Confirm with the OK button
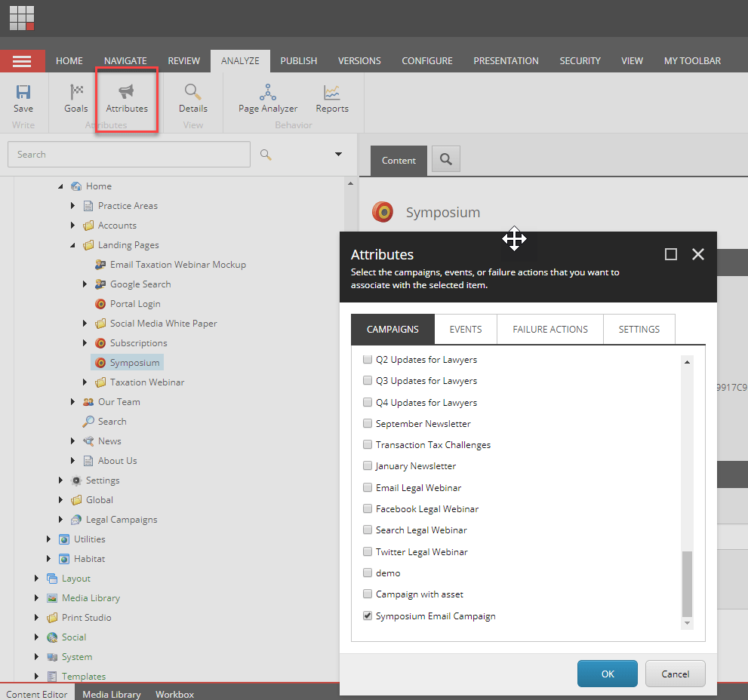748x700 pixels. (608, 674)
